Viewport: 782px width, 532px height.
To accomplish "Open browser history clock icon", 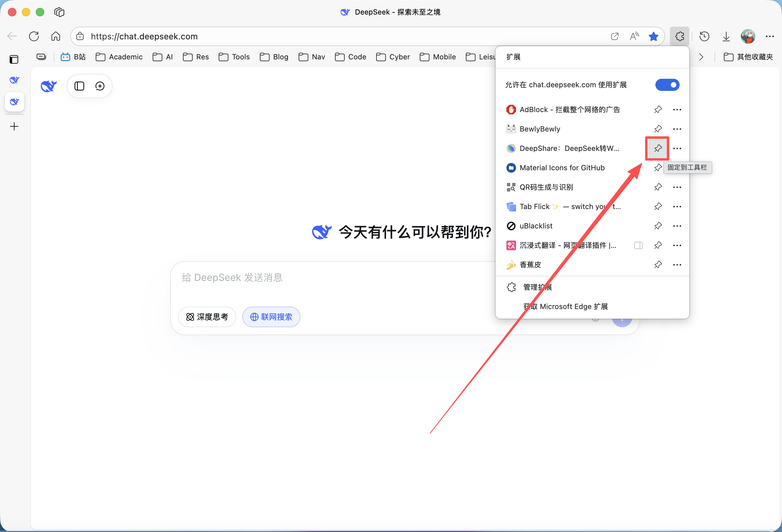I will pyautogui.click(x=704, y=36).
